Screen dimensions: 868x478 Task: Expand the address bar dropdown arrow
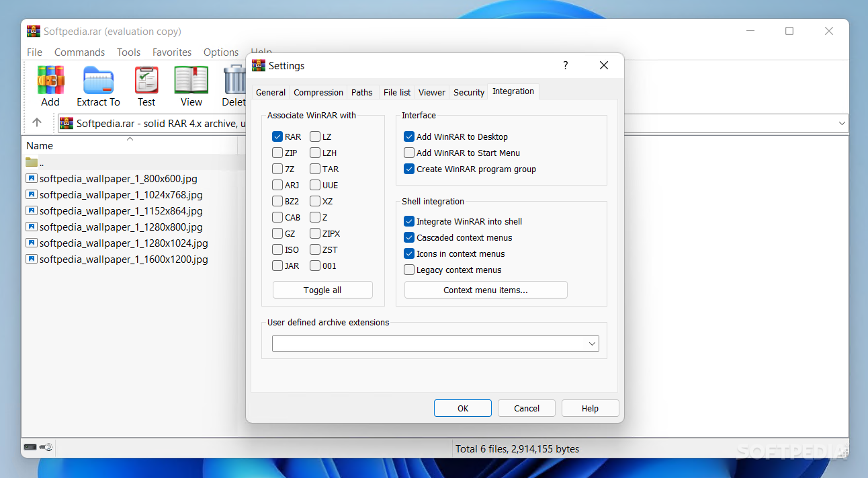pos(842,123)
